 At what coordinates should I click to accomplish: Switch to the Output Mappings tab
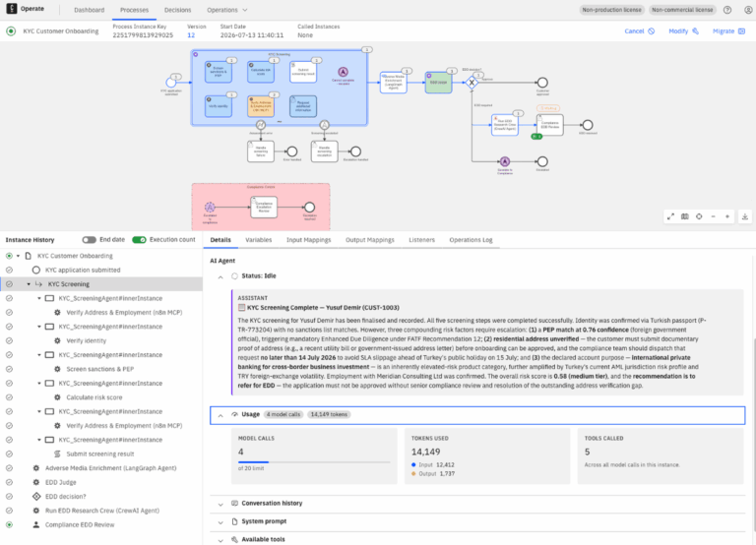coord(370,239)
